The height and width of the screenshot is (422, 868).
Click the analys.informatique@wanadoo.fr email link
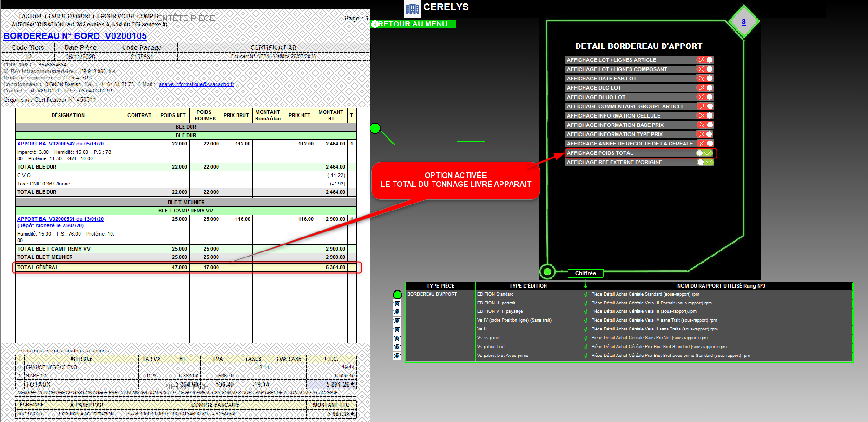[197, 85]
